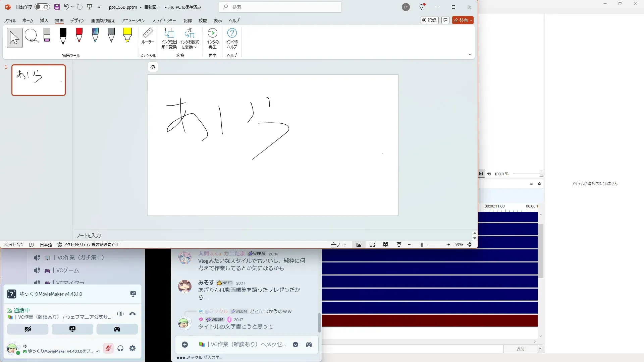Viewport: 644px width, 362px height.
Task: Toggle the AutoSave switch
Action: point(42,7)
